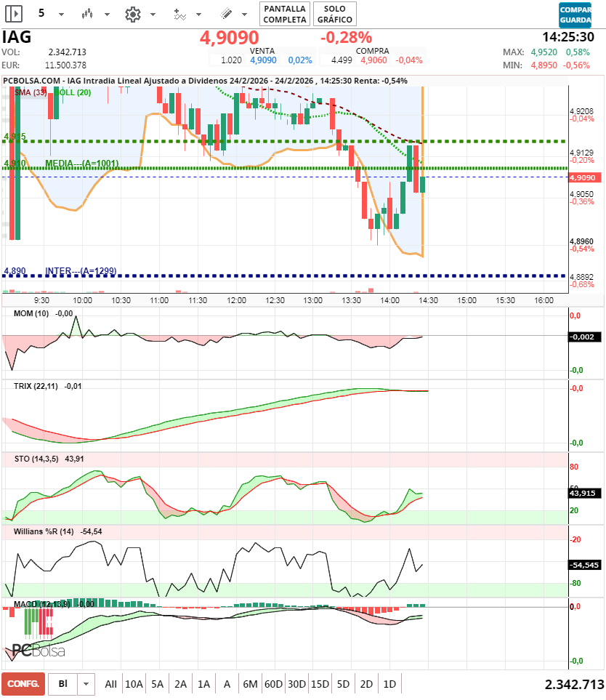
Task: Click the last price 4,9090
Action: click(229, 38)
